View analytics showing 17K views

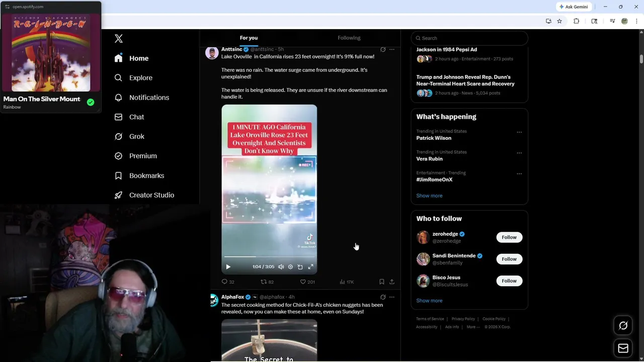click(x=347, y=282)
